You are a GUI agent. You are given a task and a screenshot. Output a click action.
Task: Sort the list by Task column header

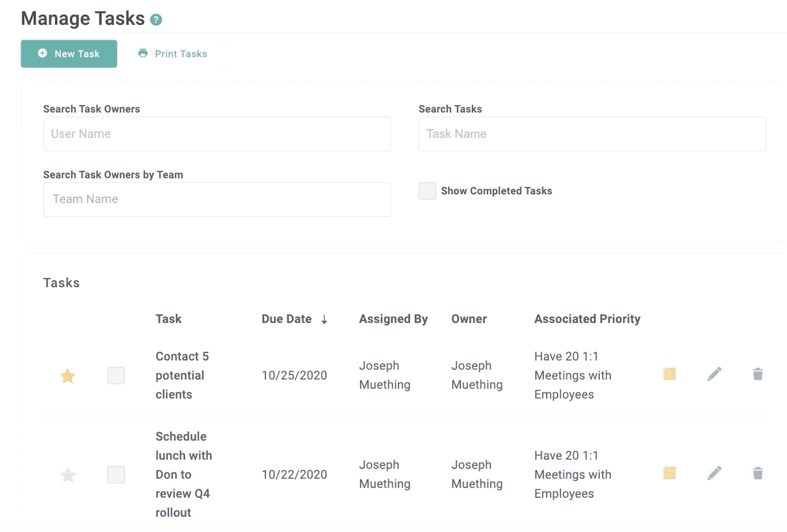point(168,319)
